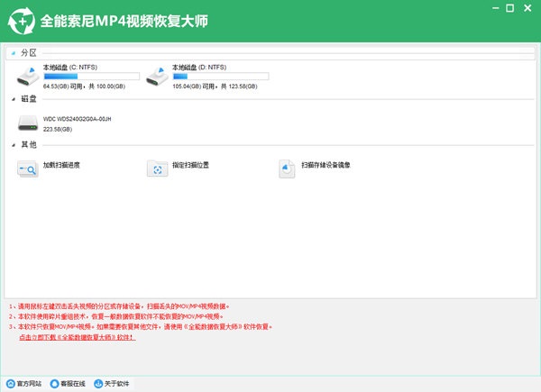The image size is (541, 392).
Task: Click red instruction line 2 text
Action: point(116,316)
